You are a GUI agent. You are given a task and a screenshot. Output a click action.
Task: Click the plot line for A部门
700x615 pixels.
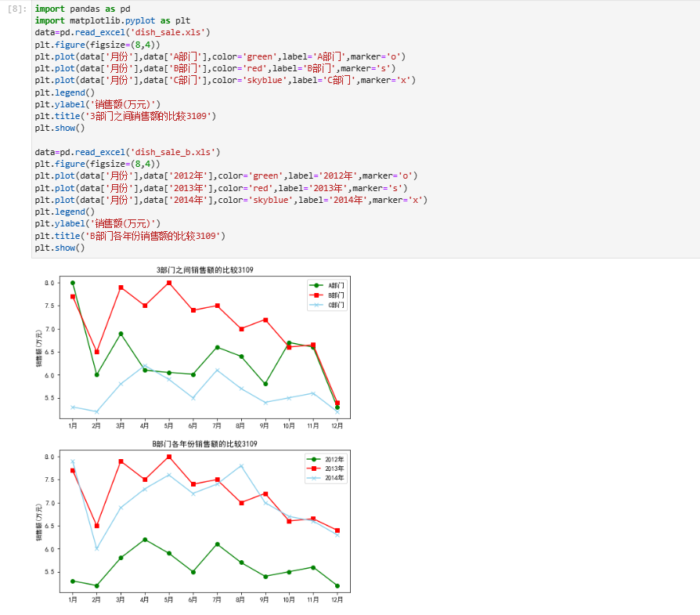[220, 56]
